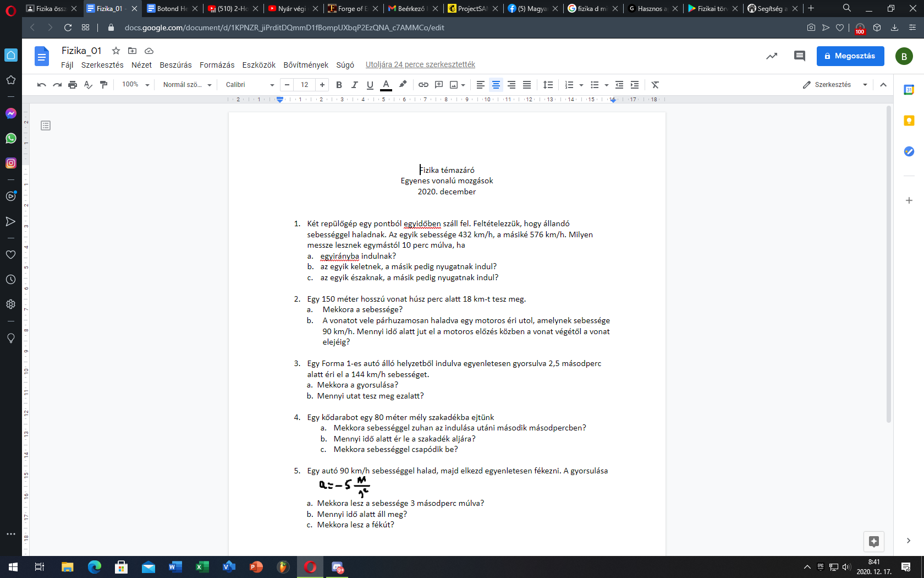Viewport: 924px width, 578px height.
Task: Enable center text alignment
Action: [496, 85]
